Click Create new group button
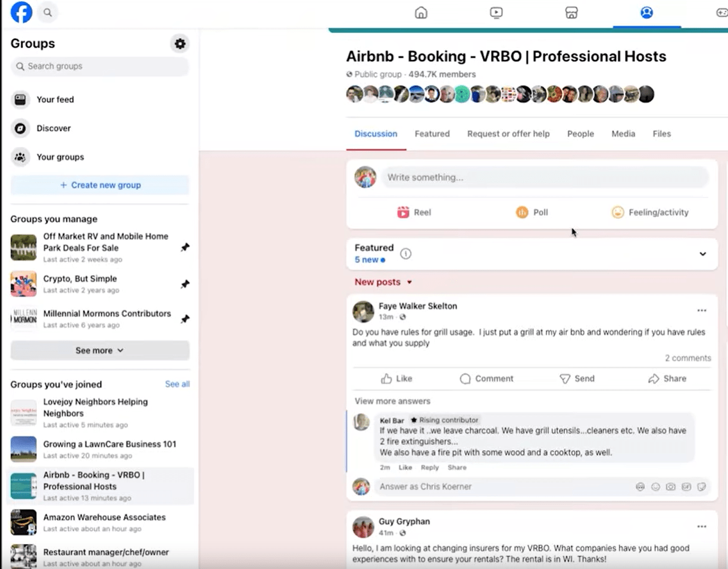Viewport: 728px width, 569px height. 100,185
